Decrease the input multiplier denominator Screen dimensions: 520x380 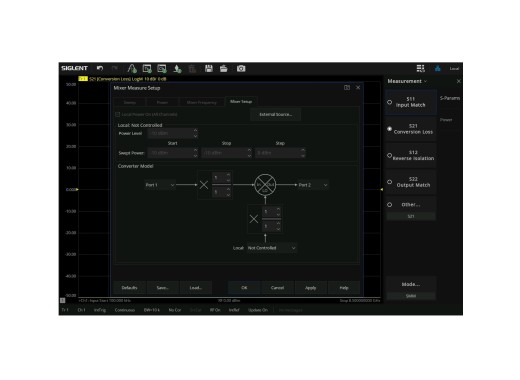tap(228, 195)
